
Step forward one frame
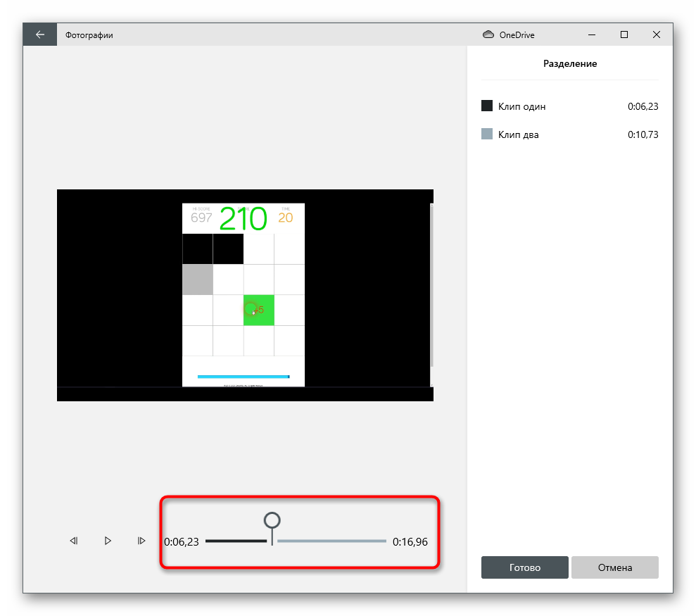tap(141, 541)
